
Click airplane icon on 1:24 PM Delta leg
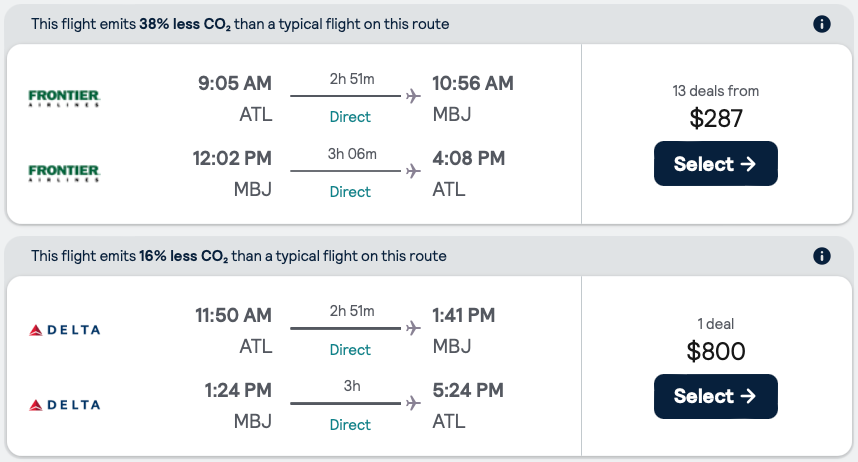point(412,403)
